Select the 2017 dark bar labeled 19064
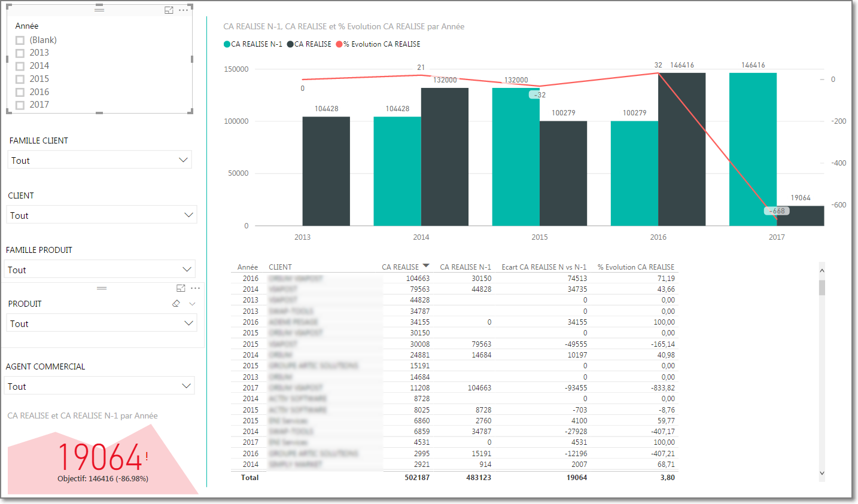The height and width of the screenshot is (504, 858). click(x=800, y=216)
